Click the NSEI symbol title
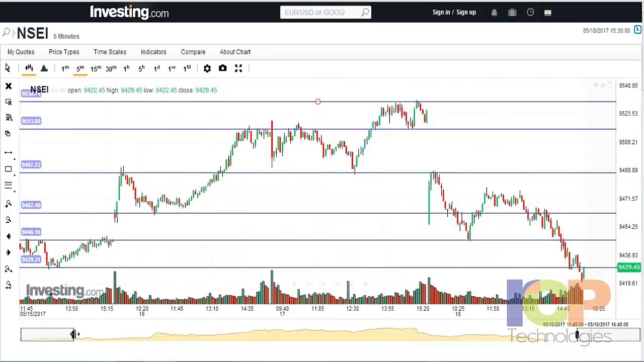Viewport: 644px width, 362px height. pyautogui.click(x=32, y=33)
